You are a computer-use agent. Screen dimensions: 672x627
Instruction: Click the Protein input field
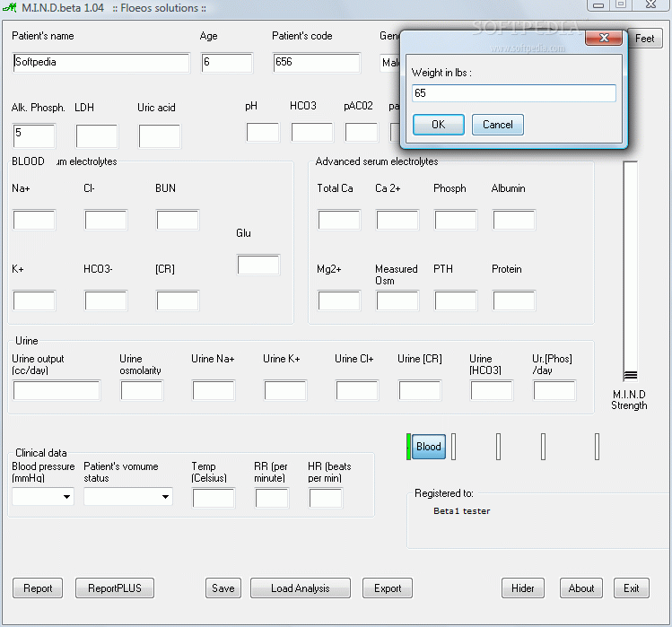[514, 300]
